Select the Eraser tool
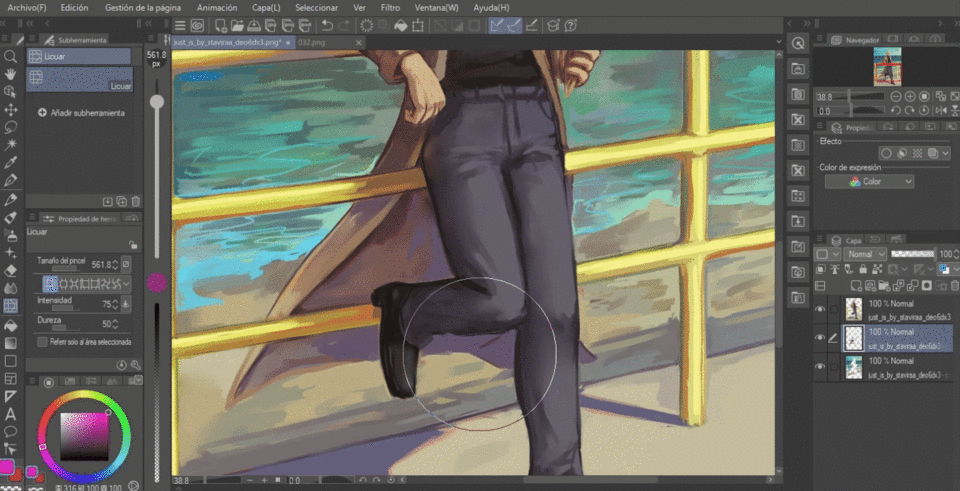 coord(10,270)
